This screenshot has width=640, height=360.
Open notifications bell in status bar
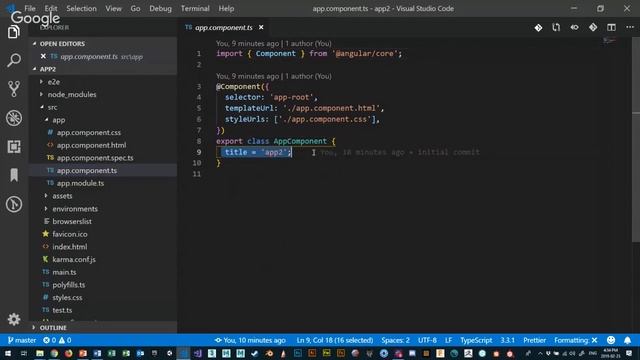tap(627, 340)
